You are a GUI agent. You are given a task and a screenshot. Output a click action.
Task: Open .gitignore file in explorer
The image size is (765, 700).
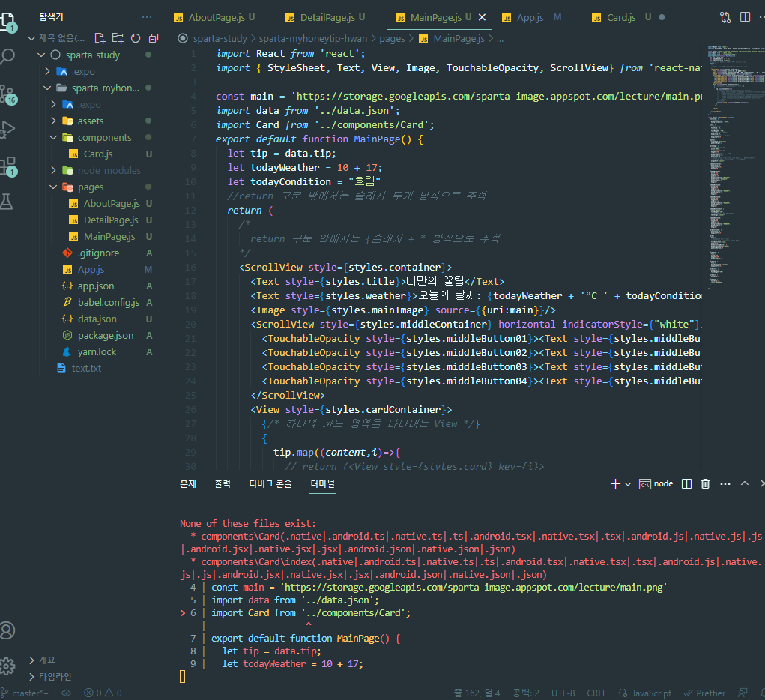tap(98, 253)
